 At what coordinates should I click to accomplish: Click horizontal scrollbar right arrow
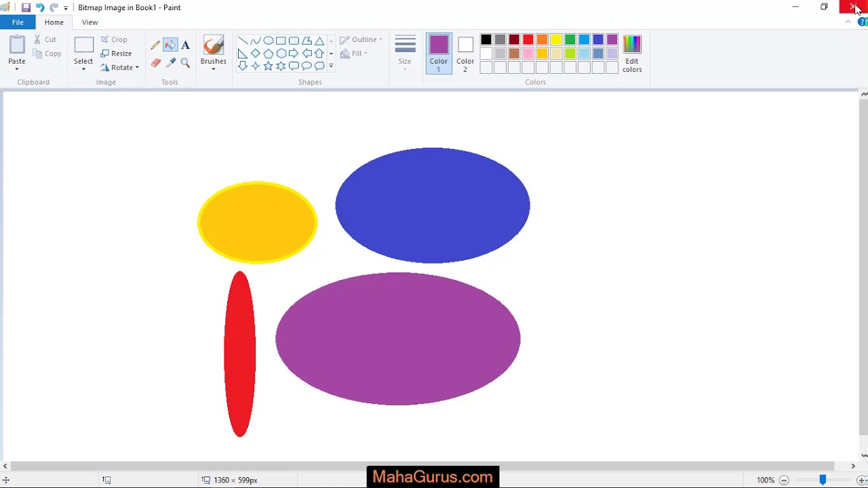tap(853, 466)
